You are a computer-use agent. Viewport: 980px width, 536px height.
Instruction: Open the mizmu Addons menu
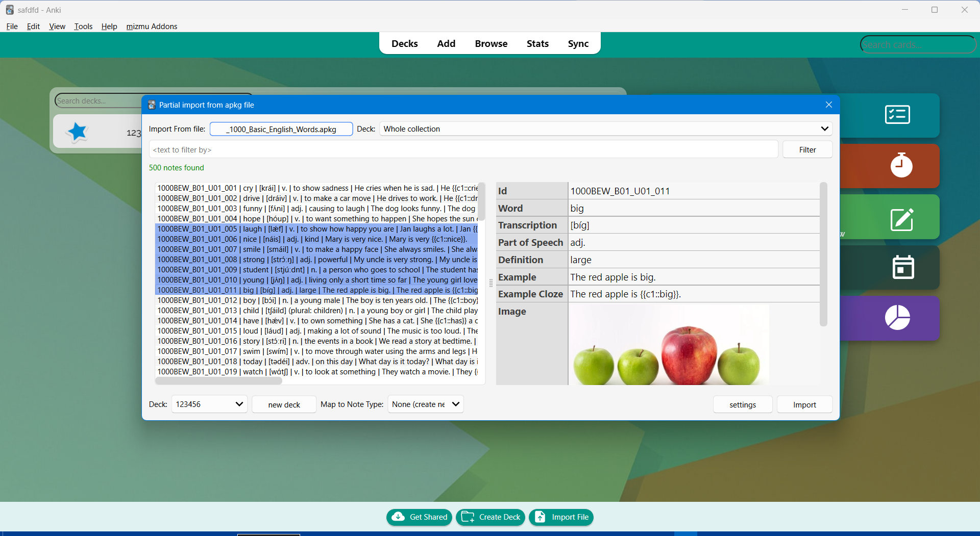pyautogui.click(x=152, y=27)
